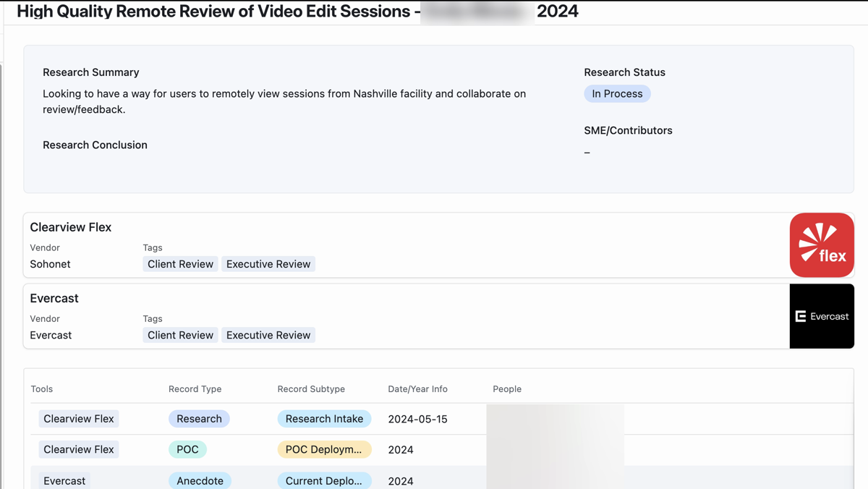Select the POC Deploym... subtype badge

coord(324,449)
